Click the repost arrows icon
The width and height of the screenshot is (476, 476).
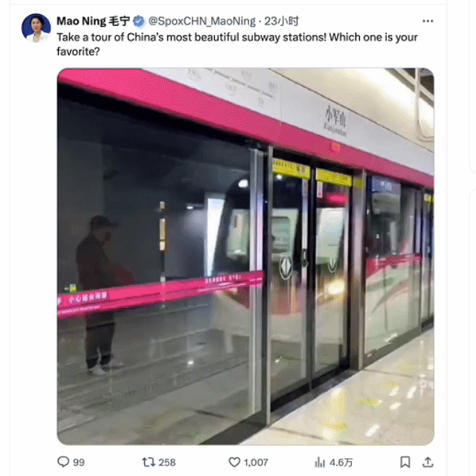pos(149,462)
